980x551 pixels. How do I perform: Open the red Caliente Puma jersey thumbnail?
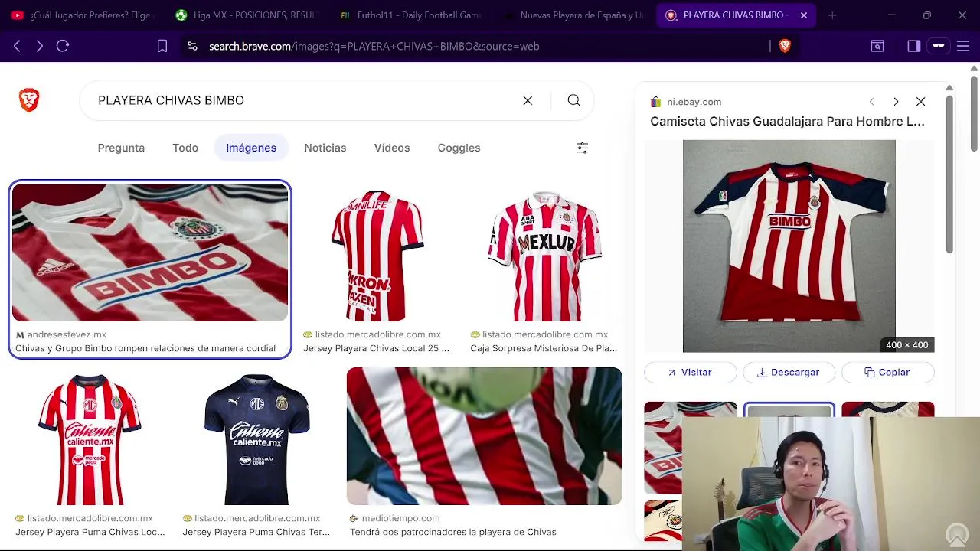coord(89,439)
